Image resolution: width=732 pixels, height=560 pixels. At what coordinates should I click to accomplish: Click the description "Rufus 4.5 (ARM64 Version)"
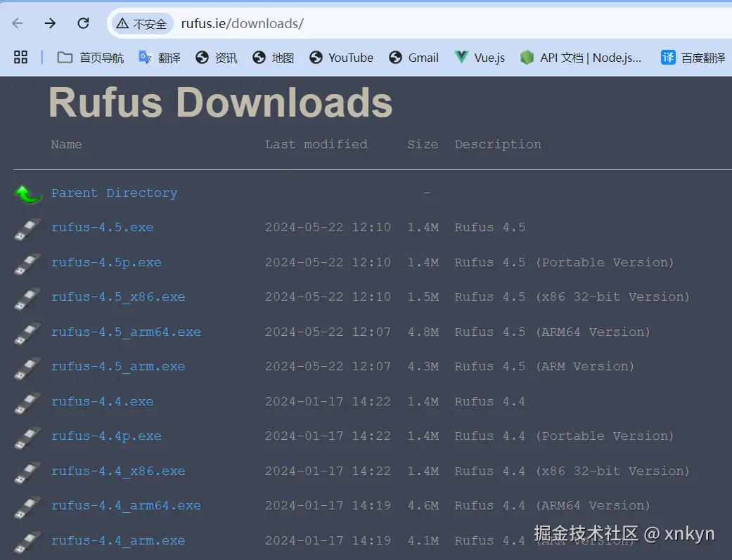click(x=552, y=332)
